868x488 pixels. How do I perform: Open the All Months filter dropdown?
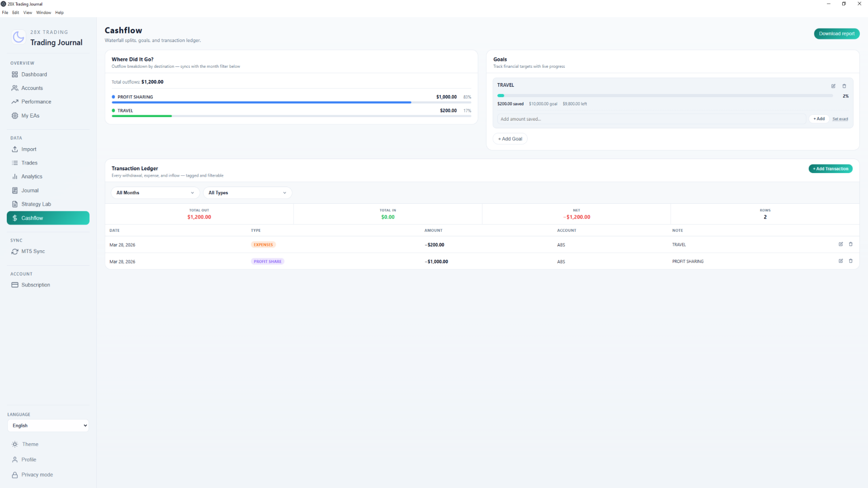click(155, 193)
